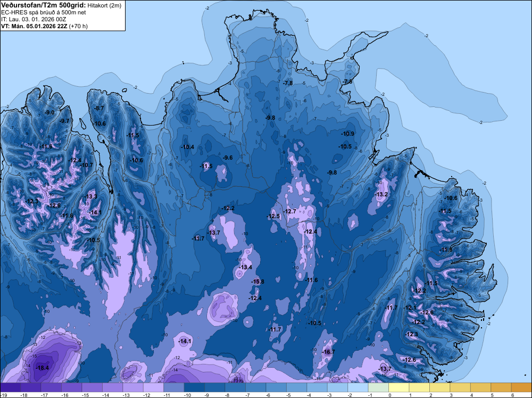Select the -10.7 temperature label
This screenshot has height=398, width=532.
[x=87, y=165]
